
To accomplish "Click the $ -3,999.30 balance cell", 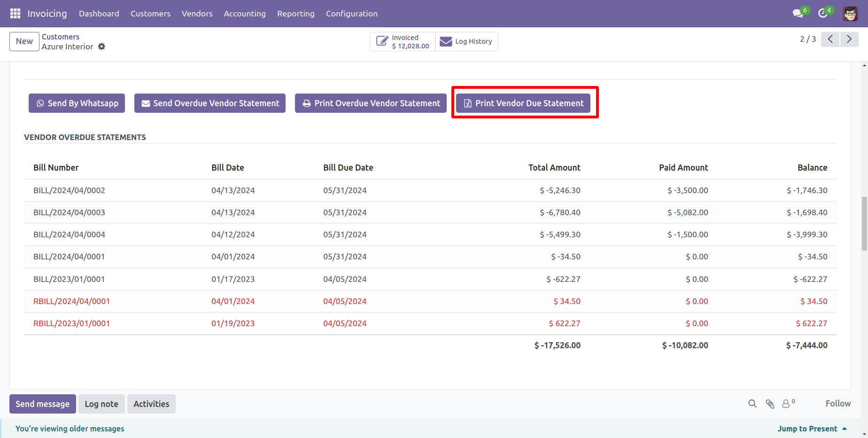I will (x=807, y=235).
